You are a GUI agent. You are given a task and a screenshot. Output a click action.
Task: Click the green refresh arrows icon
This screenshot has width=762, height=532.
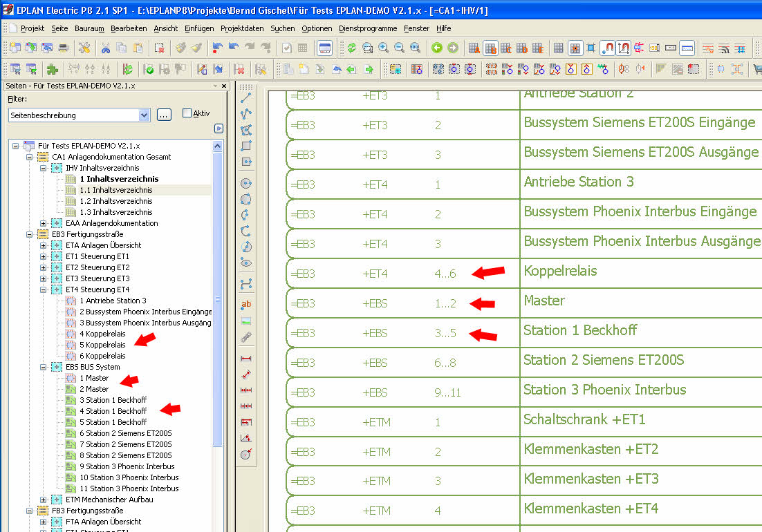point(352,48)
